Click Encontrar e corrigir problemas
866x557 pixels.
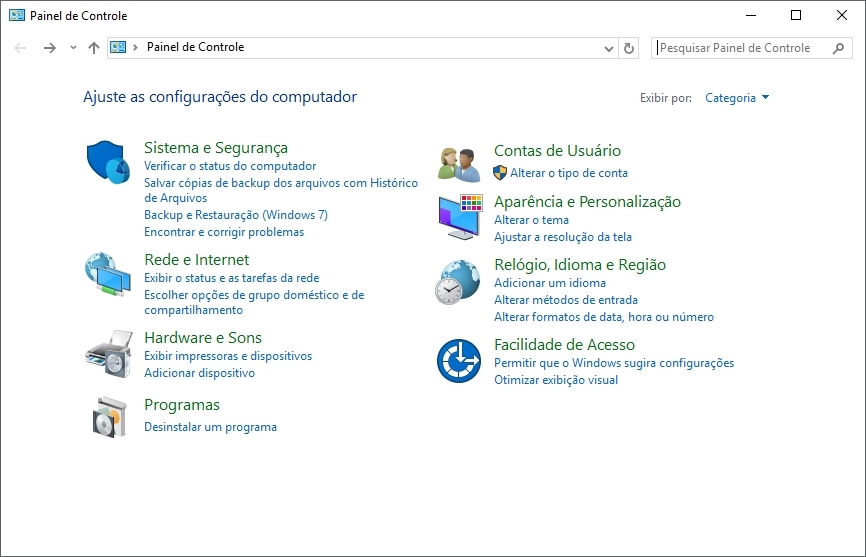[224, 232]
